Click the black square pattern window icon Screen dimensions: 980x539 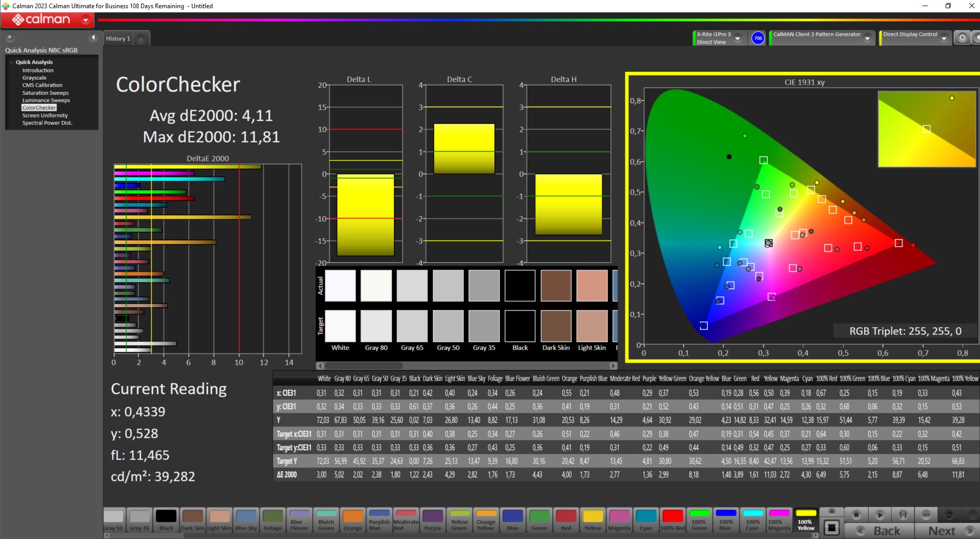832,527
